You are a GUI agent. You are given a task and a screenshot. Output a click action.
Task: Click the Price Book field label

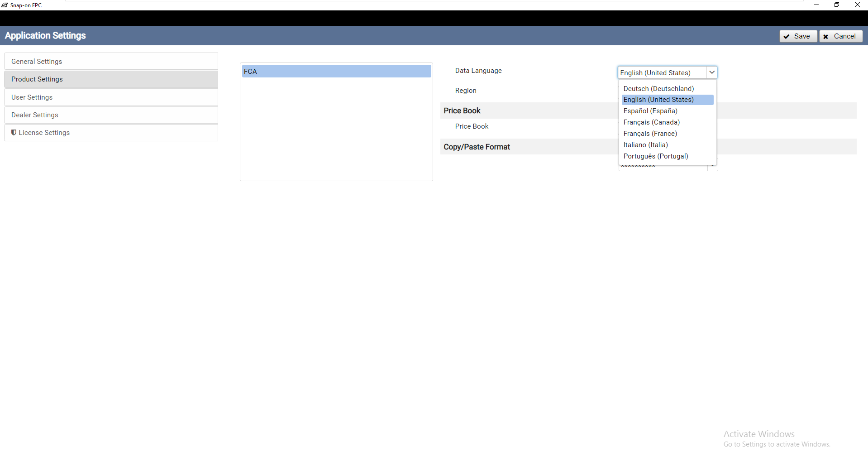pyautogui.click(x=472, y=126)
